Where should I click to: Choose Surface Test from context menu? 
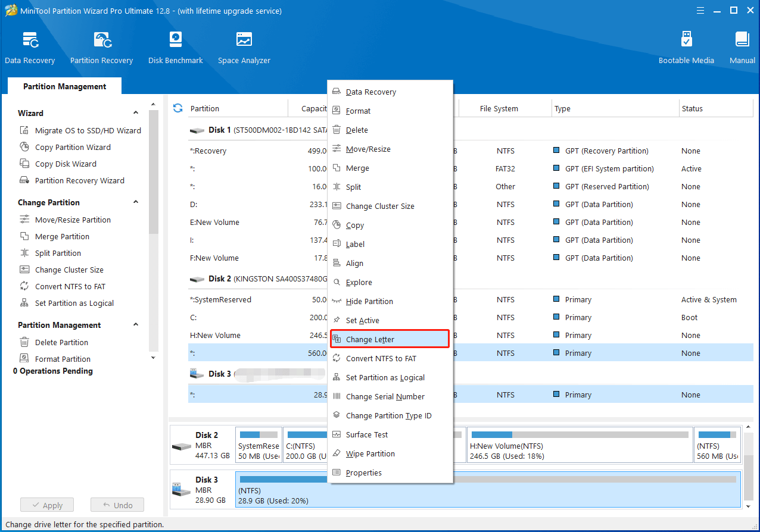coord(390,434)
